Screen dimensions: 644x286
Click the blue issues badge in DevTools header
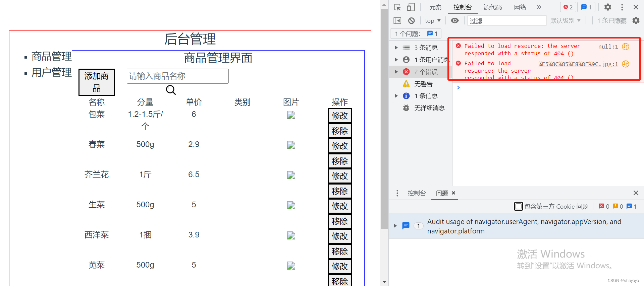point(586,7)
